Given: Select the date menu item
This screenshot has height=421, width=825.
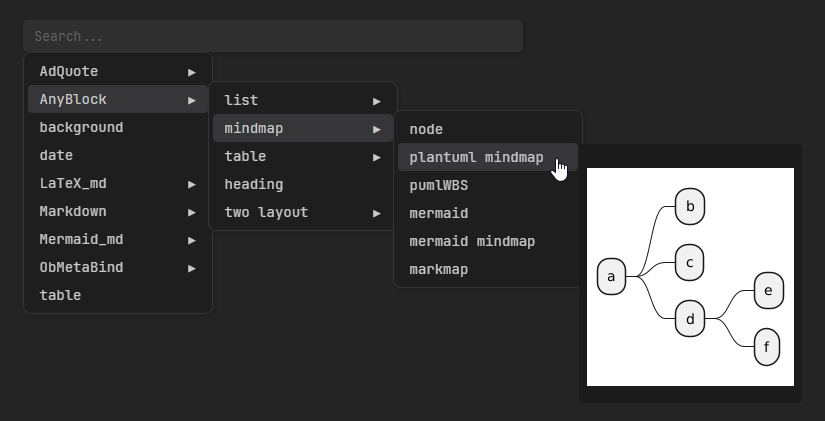Looking at the screenshot, I should (x=56, y=156).
